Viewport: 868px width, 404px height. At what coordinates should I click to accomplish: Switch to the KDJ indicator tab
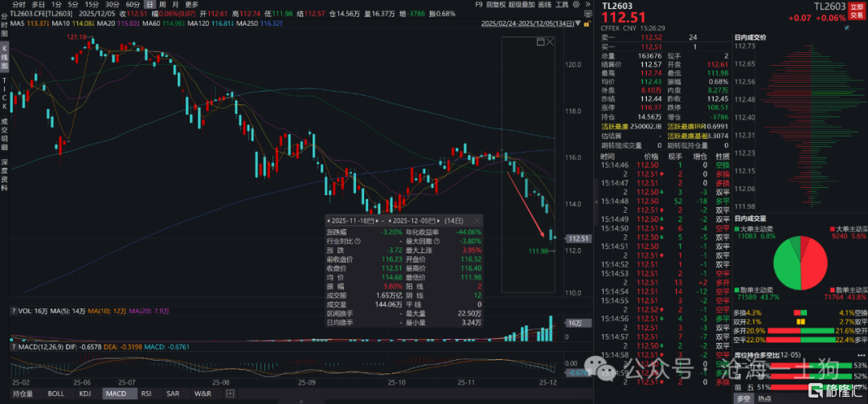coord(84,394)
